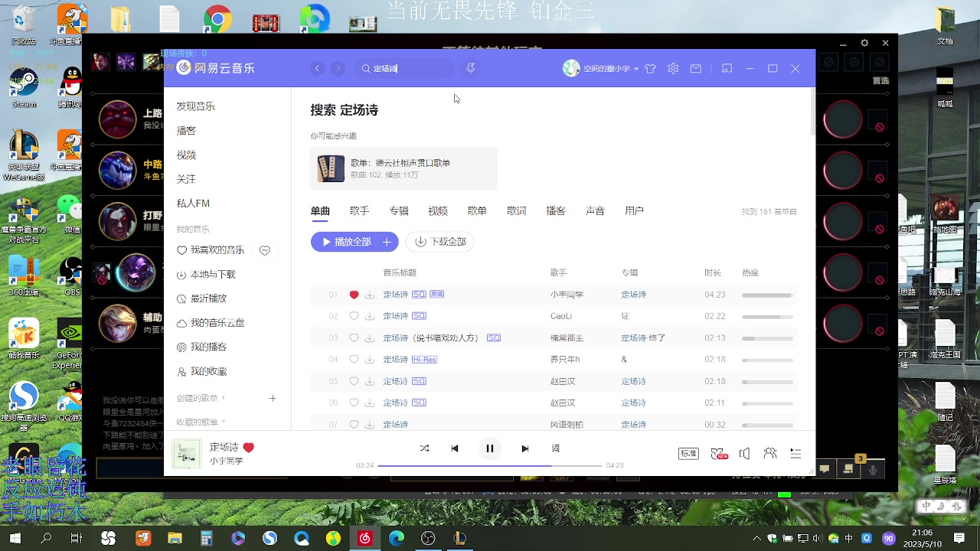Viewport: 980px width, 551px height.
Task: Unlike song 01 with the red heart
Action: coord(354,295)
